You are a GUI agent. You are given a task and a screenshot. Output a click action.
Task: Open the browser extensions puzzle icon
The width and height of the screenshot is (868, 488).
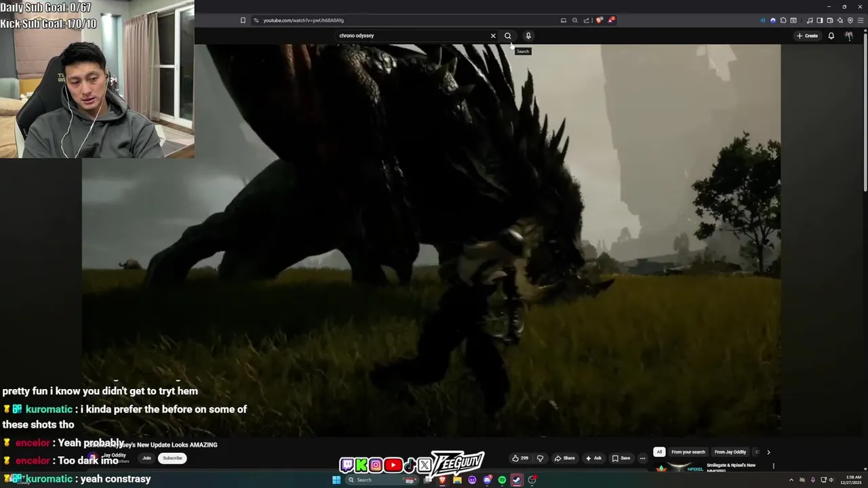point(783,20)
